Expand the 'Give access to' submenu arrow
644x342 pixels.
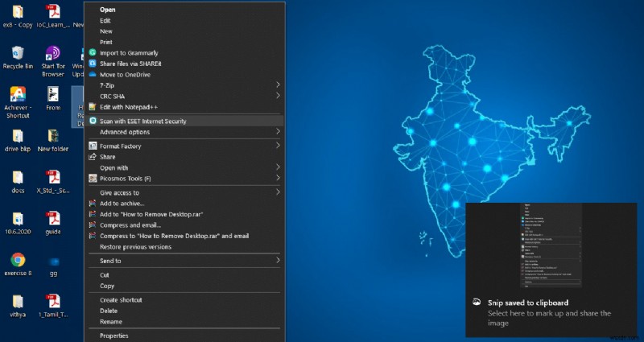coord(278,192)
